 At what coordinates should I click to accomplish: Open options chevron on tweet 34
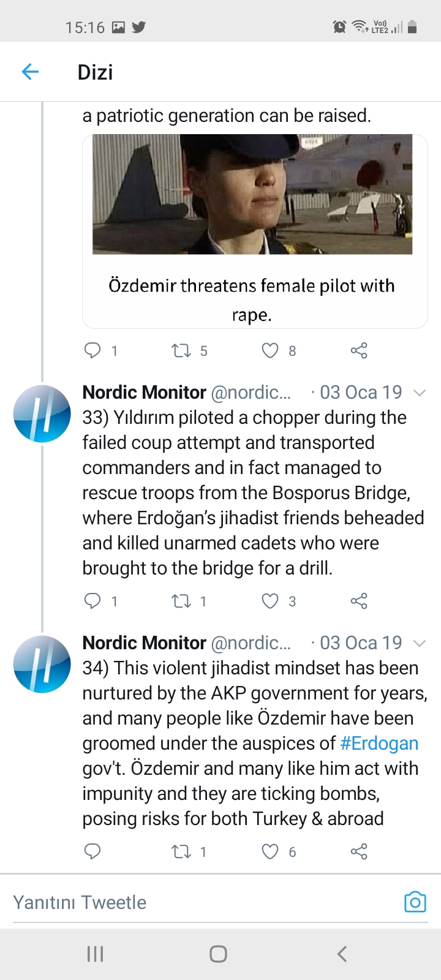(420, 643)
